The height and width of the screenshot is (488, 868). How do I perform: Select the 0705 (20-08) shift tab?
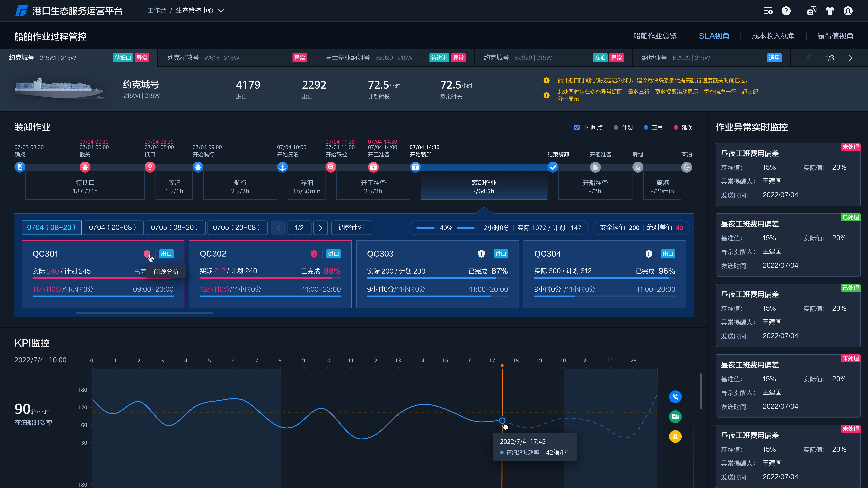(x=238, y=228)
